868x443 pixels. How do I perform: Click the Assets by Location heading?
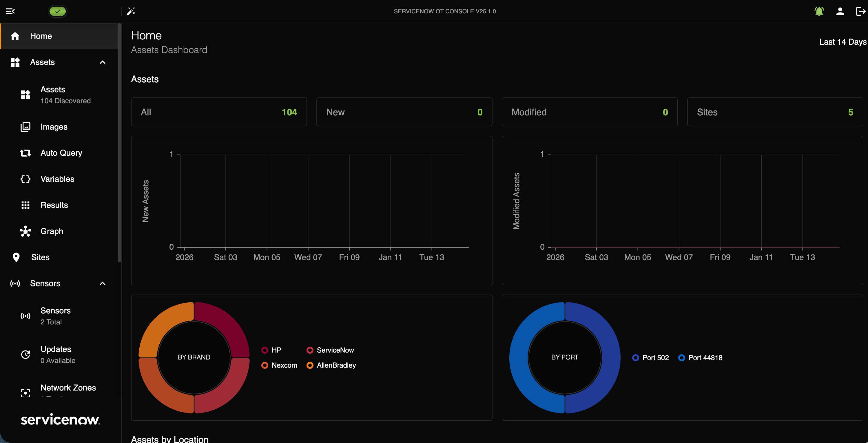(170, 439)
